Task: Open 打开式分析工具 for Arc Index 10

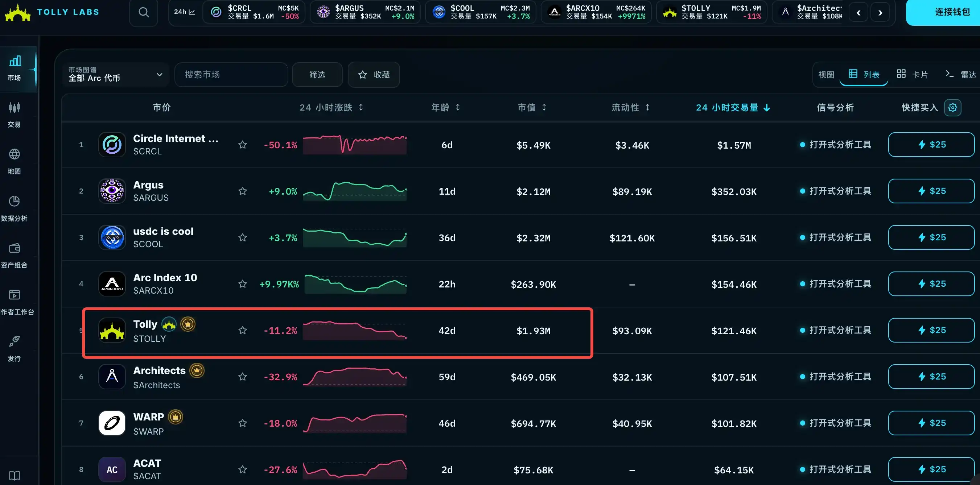Action: [835, 283]
